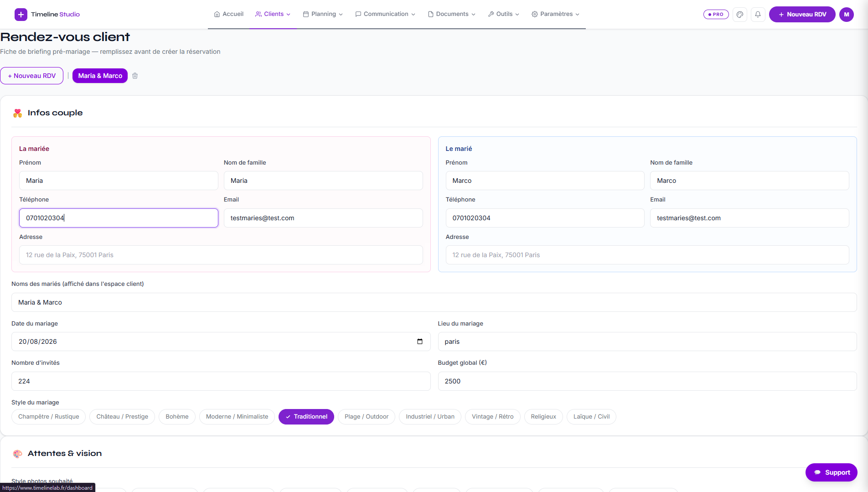Click the Timeline Studio logo icon
This screenshot has width=868, height=492.
click(21, 14)
